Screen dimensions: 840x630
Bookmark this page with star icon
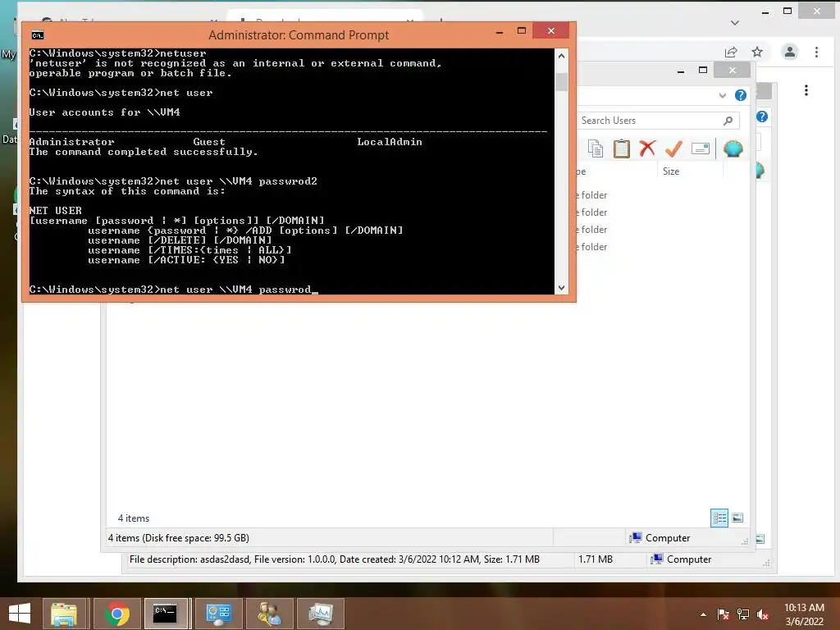[x=757, y=52]
